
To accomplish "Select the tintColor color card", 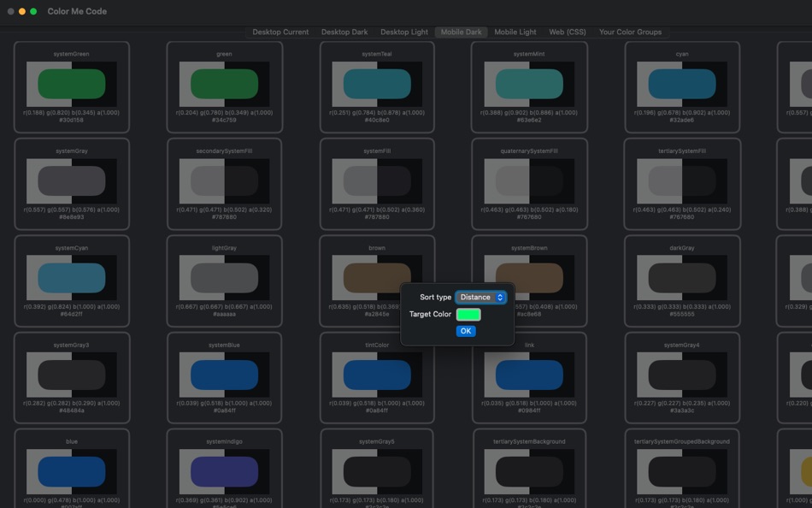I will click(x=376, y=375).
